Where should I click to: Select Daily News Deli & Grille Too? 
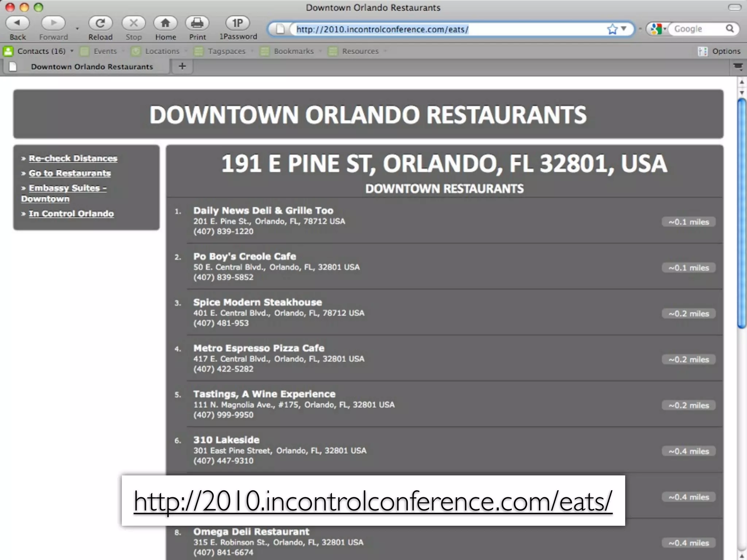(x=263, y=210)
